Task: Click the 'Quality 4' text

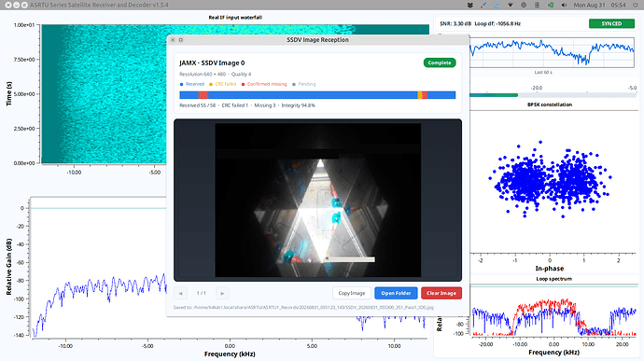Action: (x=241, y=75)
